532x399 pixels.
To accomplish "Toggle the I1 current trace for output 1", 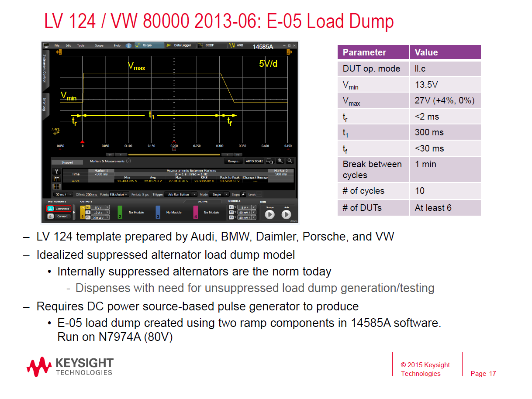I will pyautogui.click(x=88, y=212).
